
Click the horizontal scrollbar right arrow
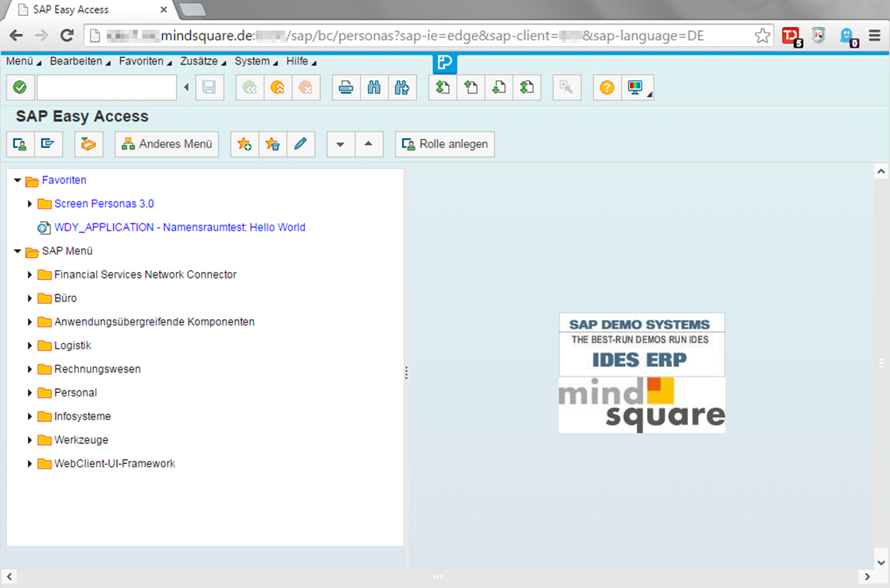coord(867,577)
